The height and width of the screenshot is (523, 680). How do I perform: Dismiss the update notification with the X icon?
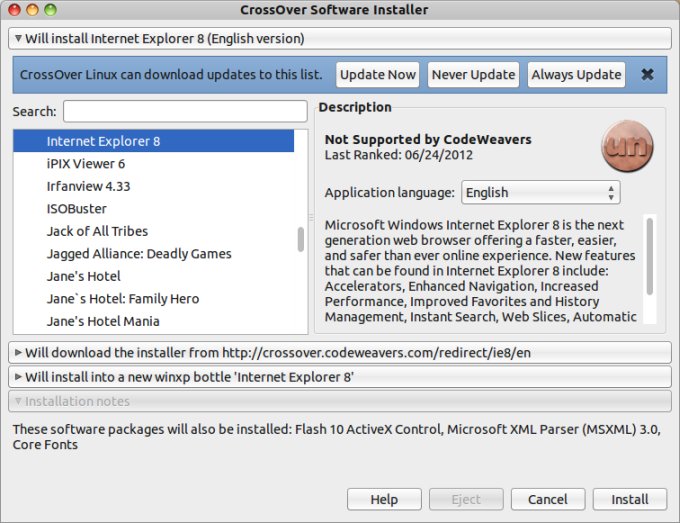[x=647, y=75]
